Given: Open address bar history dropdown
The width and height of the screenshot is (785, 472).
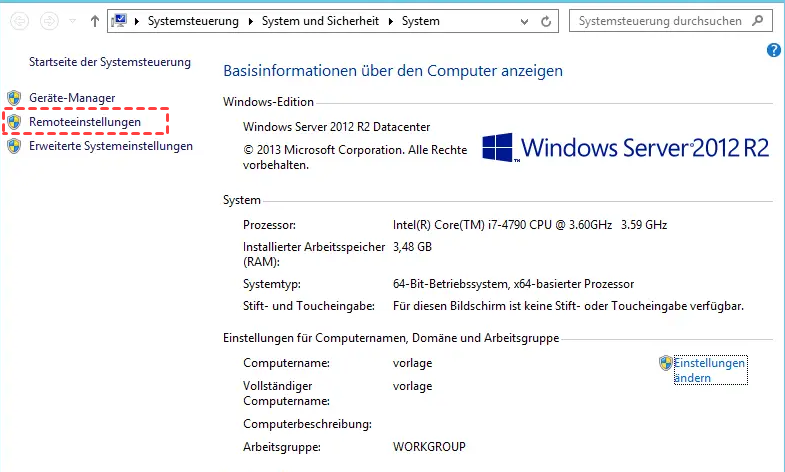Looking at the screenshot, I should 524,22.
